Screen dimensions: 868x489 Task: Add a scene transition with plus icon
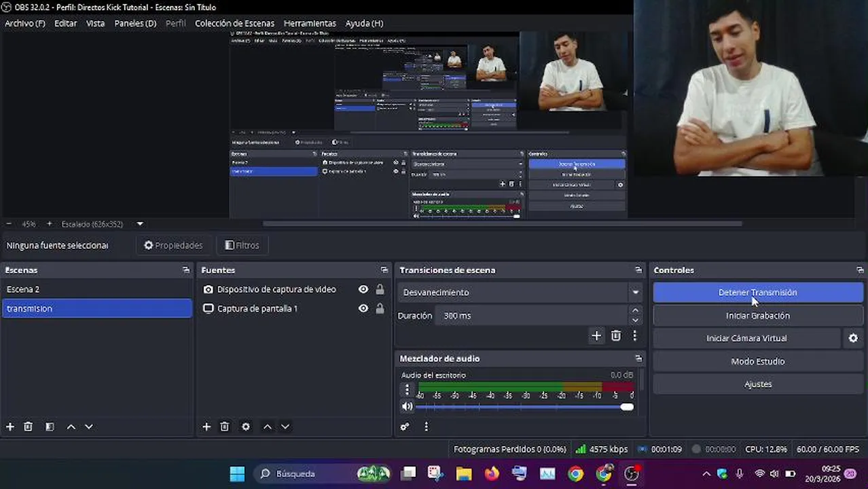tap(596, 336)
